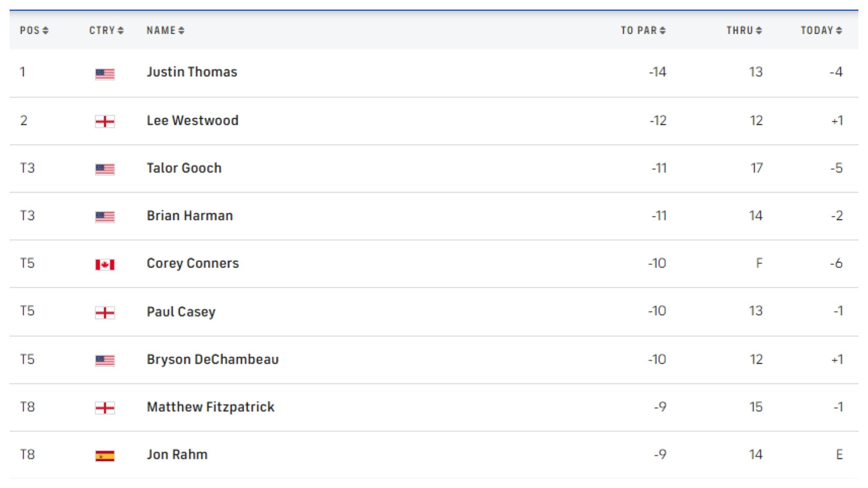868x488 pixels.
Task: Click the Canada flag beside Corey Conners
Action: [x=105, y=265]
